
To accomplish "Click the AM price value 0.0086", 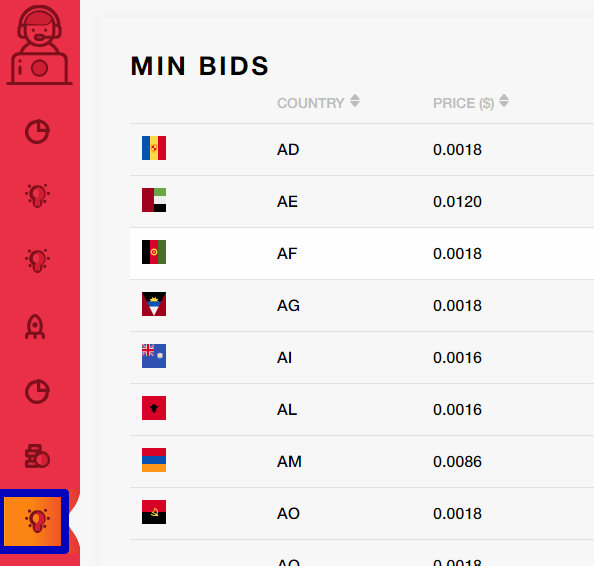I will (457, 461).
